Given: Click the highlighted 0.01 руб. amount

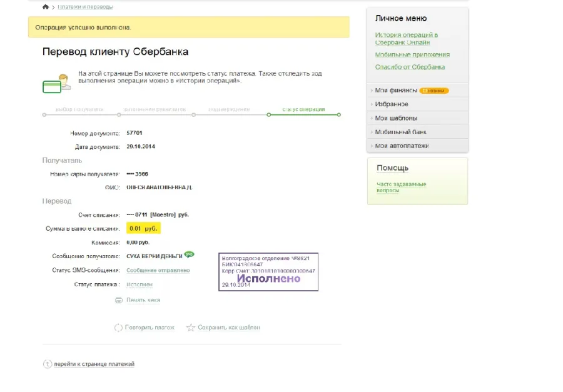Looking at the screenshot, I should click(x=143, y=228).
